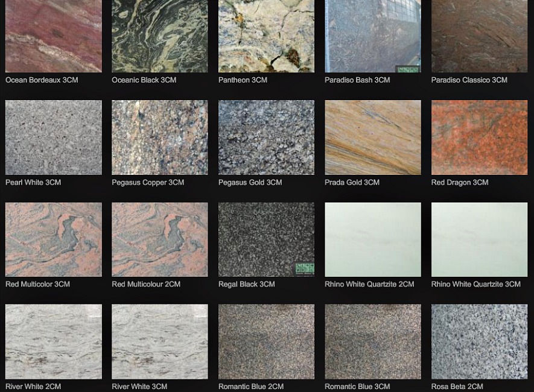534x392 pixels.
Task: Open the Pegasus Gold 3CM slab image
Action: point(266,138)
